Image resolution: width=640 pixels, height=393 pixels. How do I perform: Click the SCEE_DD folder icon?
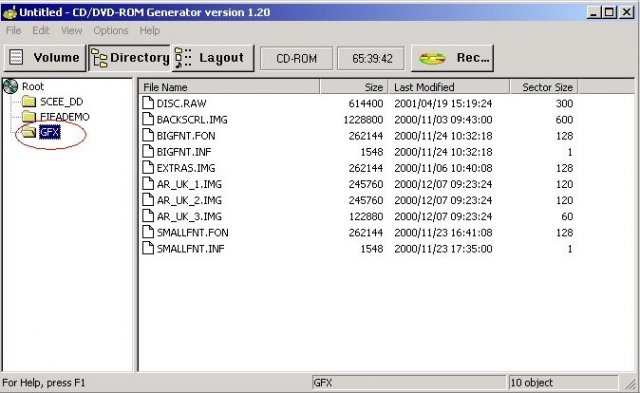pyautogui.click(x=29, y=101)
